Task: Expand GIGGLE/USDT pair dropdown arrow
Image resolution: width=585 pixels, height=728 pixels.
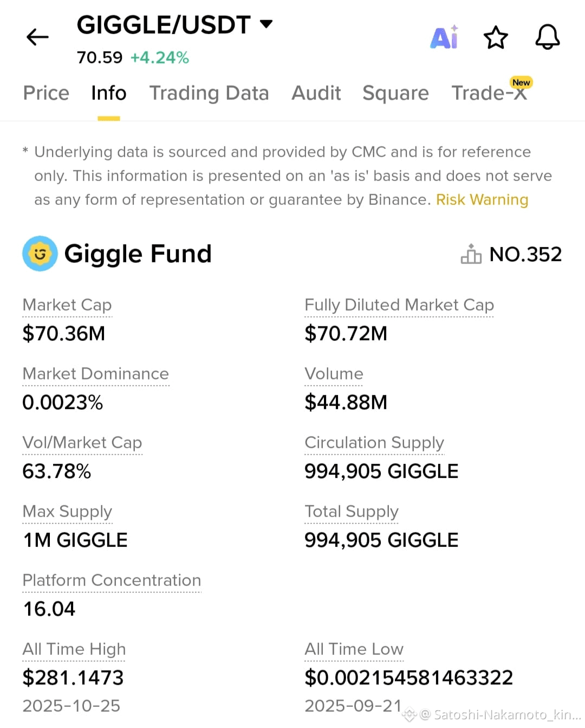Action: click(266, 24)
